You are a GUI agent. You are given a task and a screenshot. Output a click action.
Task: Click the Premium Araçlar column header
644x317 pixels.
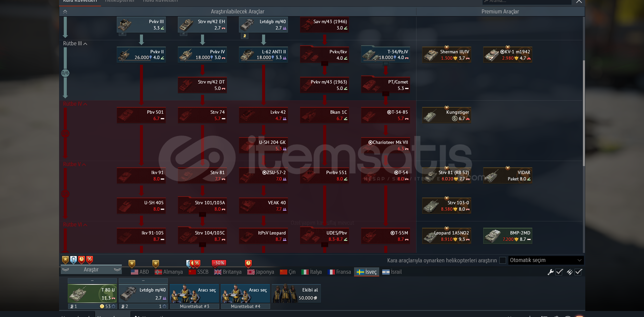coord(500,11)
